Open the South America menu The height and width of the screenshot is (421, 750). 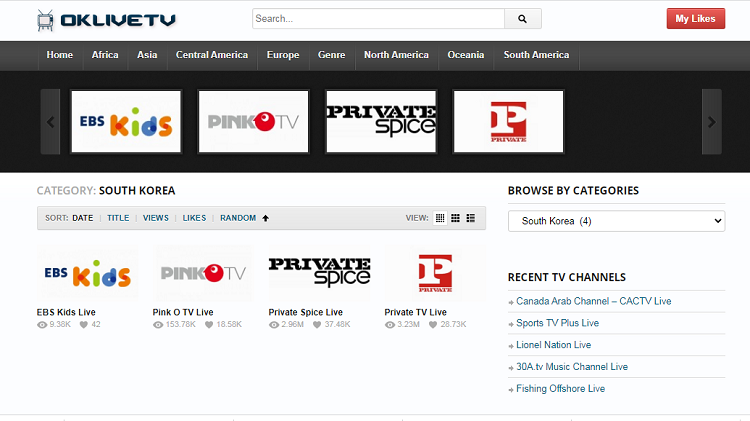click(x=536, y=55)
